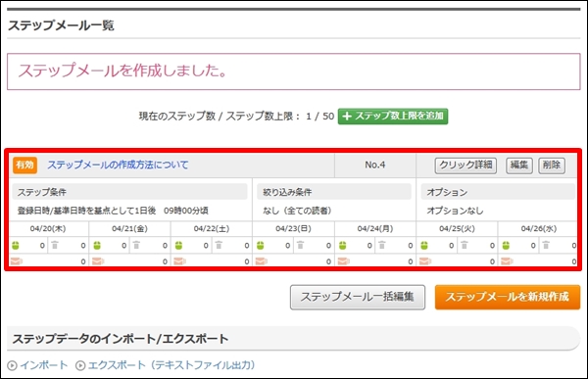Click envelope mail icon under 04/25(火)
The width and height of the screenshot is (588, 379).
(425, 261)
